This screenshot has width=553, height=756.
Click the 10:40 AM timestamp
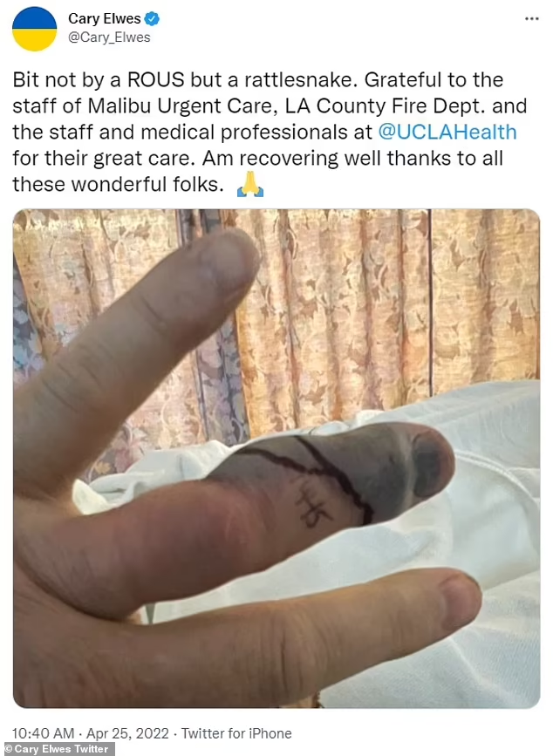[x=43, y=733]
